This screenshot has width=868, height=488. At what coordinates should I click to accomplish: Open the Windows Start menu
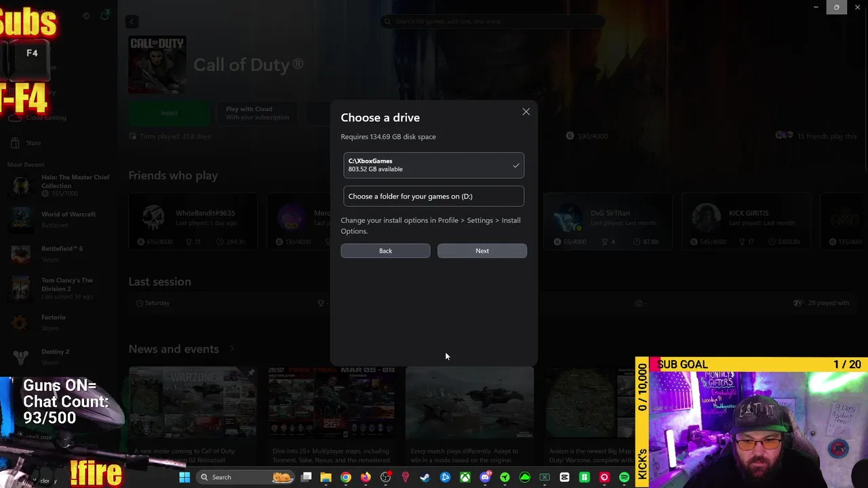pyautogui.click(x=184, y=477)
